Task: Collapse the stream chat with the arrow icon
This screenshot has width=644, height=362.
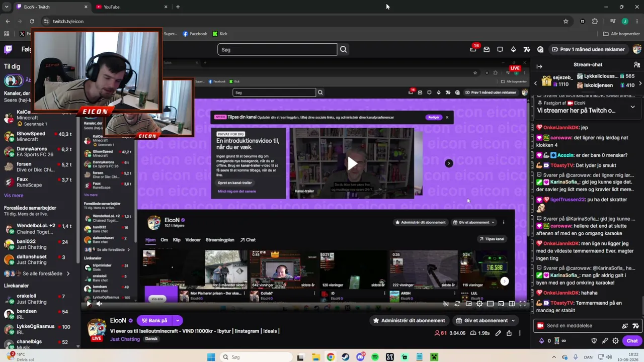Action: [539, 66]
